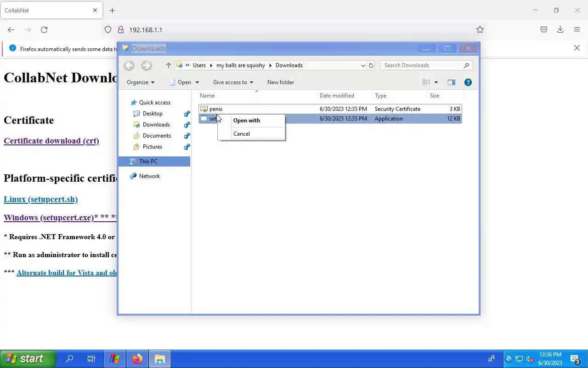This screenshot has width=588, height=368.
Task: Sort files by Type column header
Action: 399,96
